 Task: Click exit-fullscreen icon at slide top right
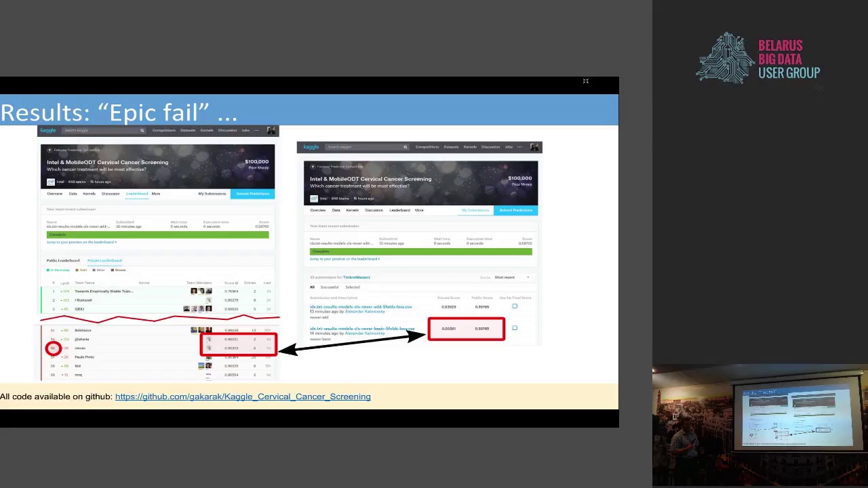coord(586,81)
